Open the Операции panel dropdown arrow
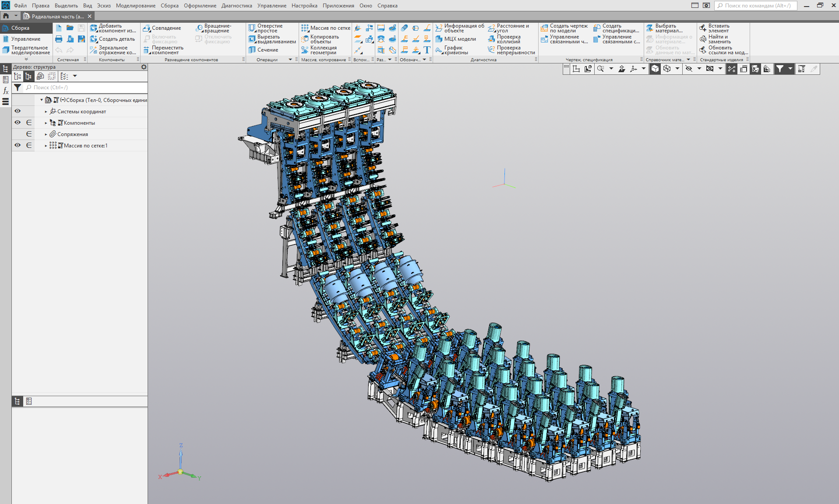This screenshot has height=504, width=839. click(x=290, y=59)
